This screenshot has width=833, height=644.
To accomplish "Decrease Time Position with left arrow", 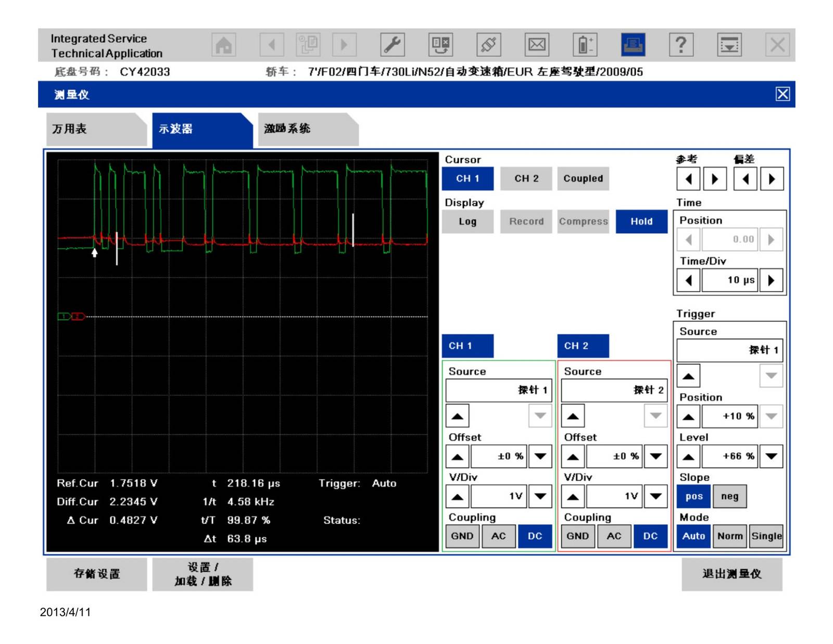I will coord(688,239).
